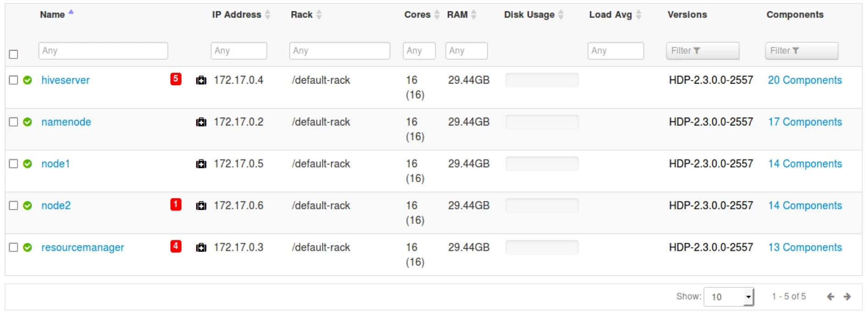Image resolution: width=868 pixels, height=315 pixels.
Task: Expand the Show rows-per-page dropdown
Action: [x=729, y=297]
